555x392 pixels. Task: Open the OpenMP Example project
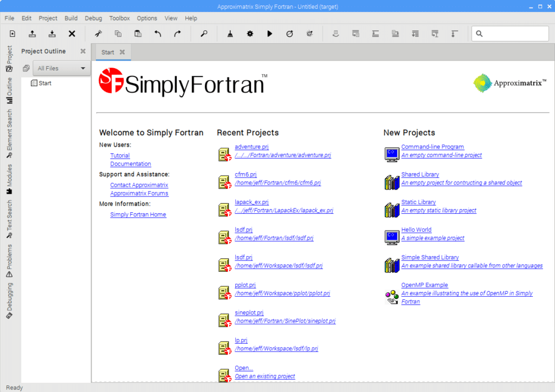pos(424,285)
